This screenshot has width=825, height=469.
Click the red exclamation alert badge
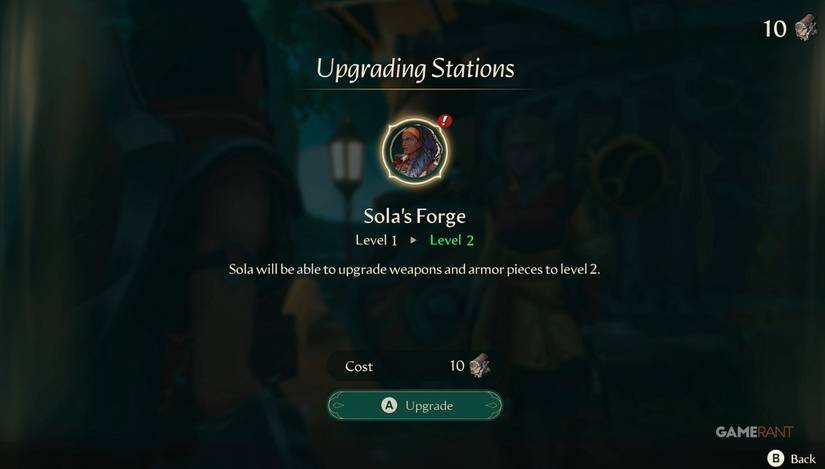445,121
